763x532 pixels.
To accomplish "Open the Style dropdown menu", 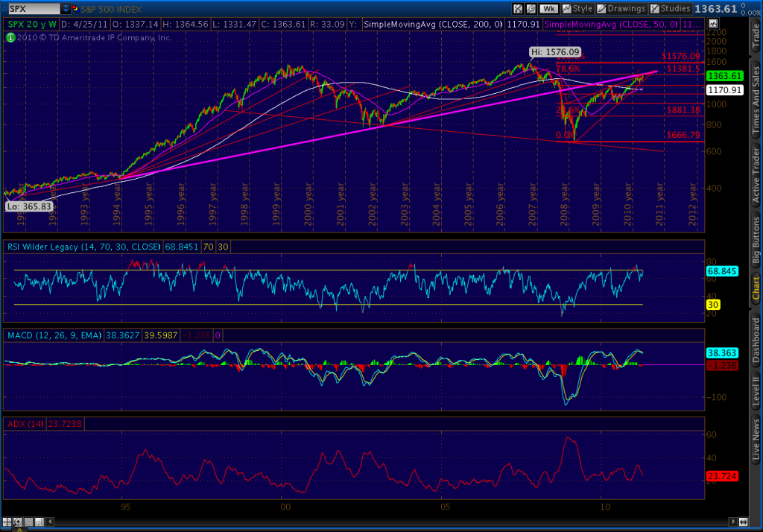I will pos(577,9).
